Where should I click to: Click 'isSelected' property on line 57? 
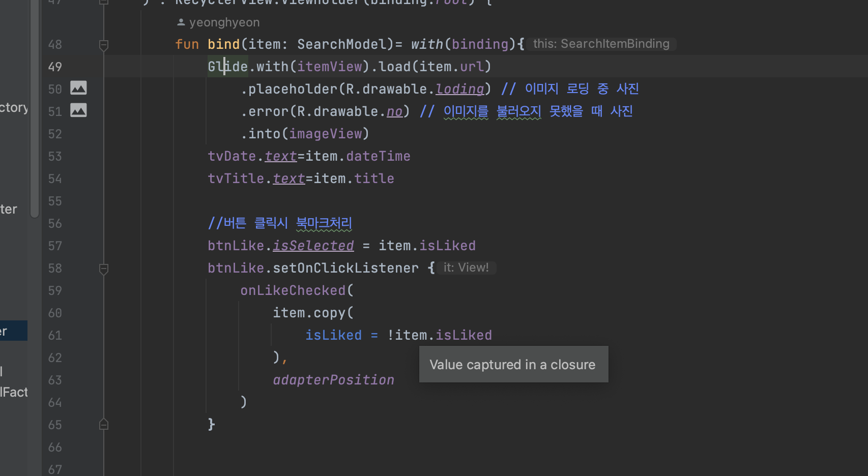click(x=313, y=246)
